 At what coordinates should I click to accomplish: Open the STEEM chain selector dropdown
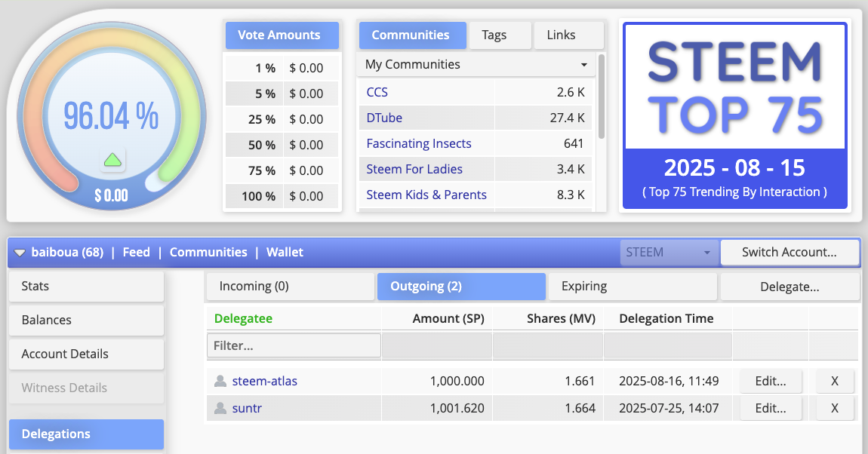pyautogui.click(x=669, y=253)
